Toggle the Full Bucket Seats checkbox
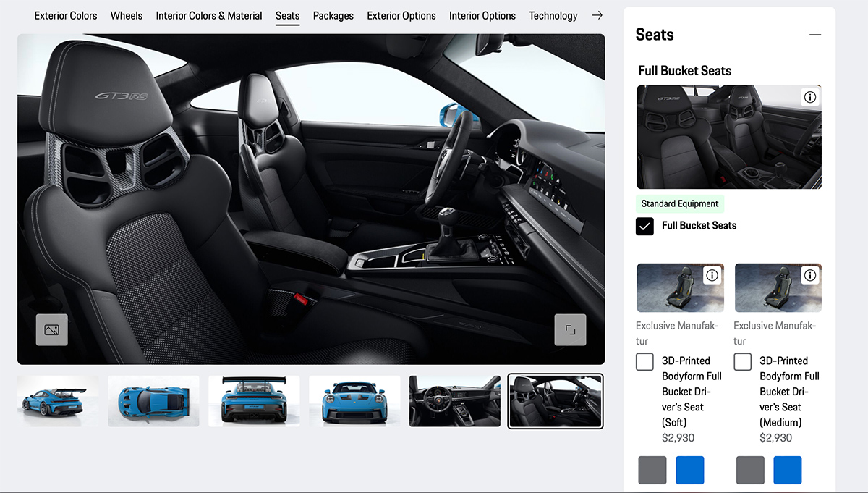The image size is (868, 493). tap(644, 226)
